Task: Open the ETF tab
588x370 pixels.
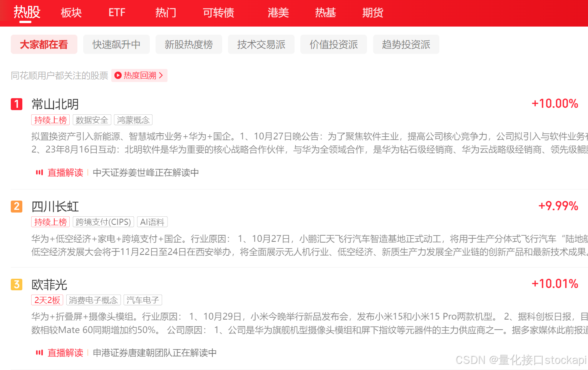Action: [x=117, y=13]
